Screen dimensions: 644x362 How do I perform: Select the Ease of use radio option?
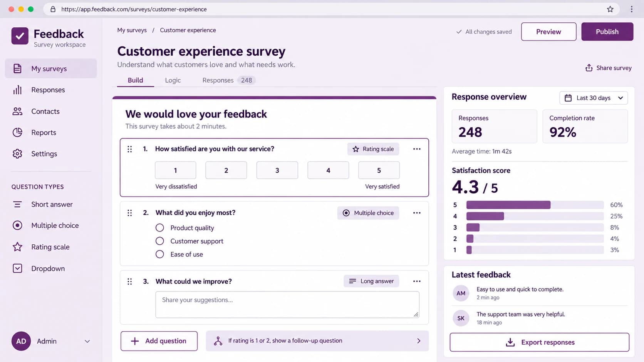(x=160, y=254)
